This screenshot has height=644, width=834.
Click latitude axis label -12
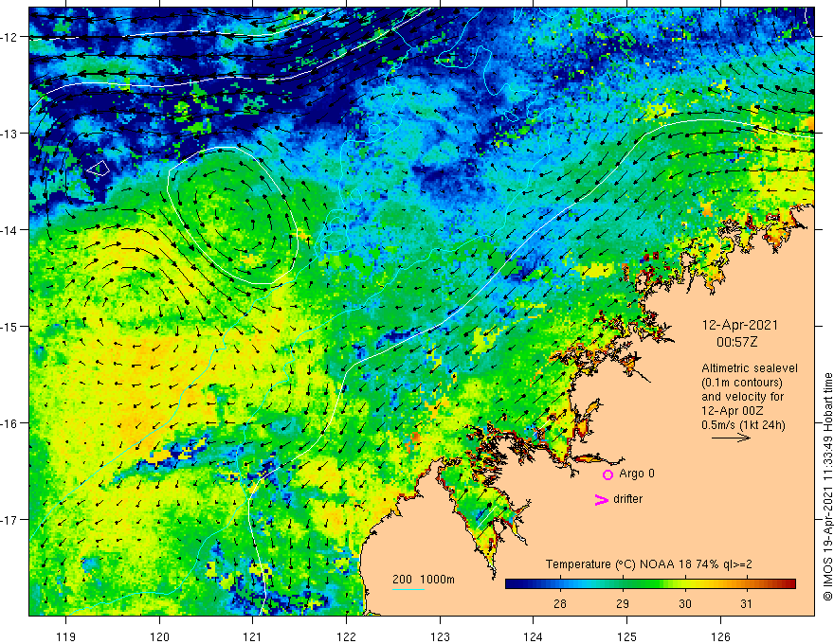(x=9, y=37)
